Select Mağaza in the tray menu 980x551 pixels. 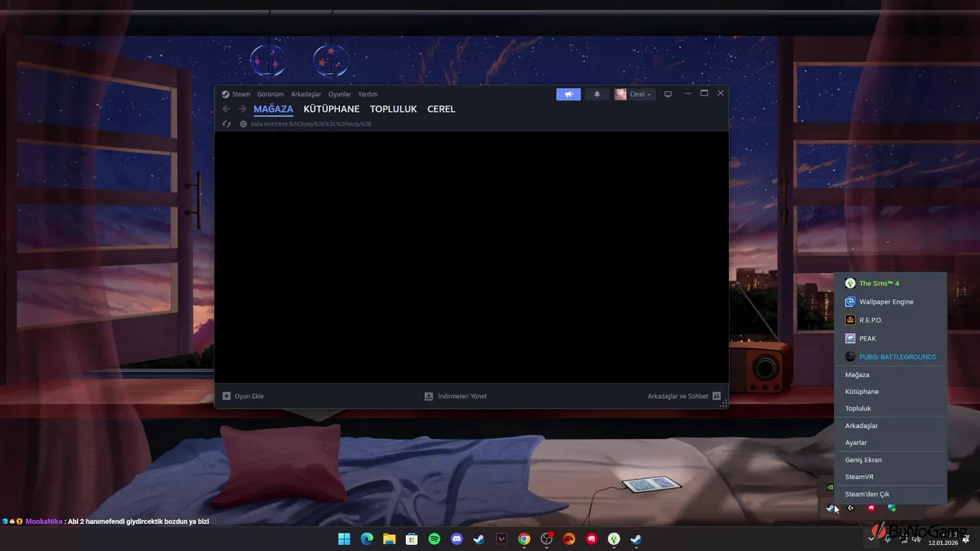(x=890, y=375)
